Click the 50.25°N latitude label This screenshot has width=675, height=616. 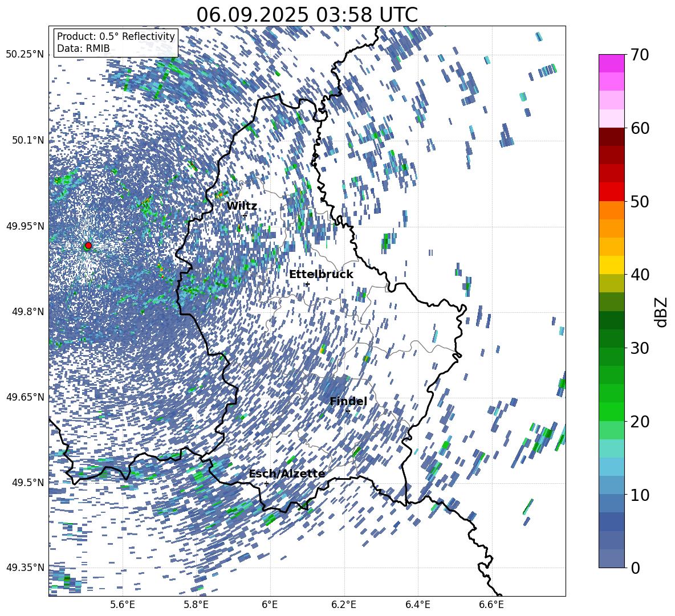(x=25, y=55)
